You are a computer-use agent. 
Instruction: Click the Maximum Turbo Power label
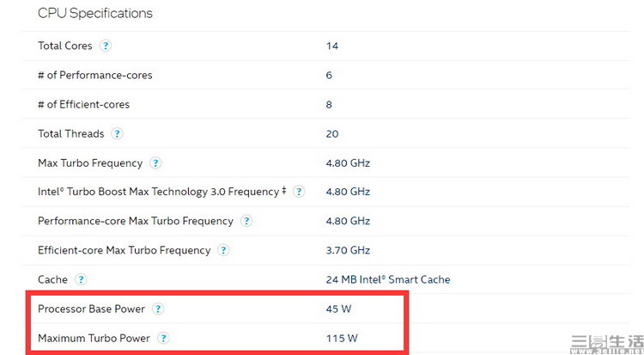click(94, 338)
